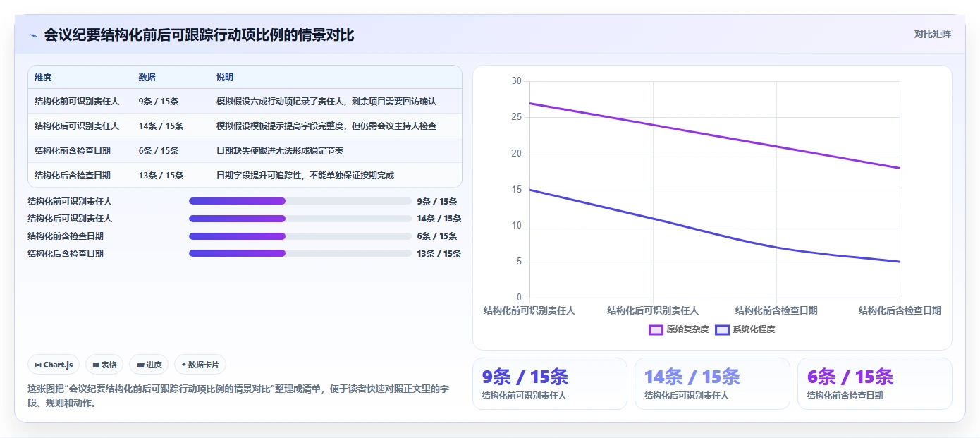This screenshot has height=438, width=980.
Task: Click the 数据 column header
Action: pos(147,78)
